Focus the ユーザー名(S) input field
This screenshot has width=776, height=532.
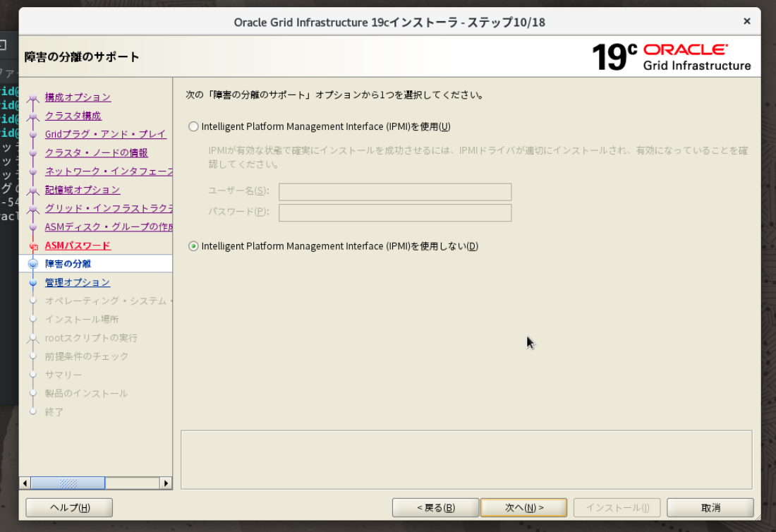click(x=395, y=192)
